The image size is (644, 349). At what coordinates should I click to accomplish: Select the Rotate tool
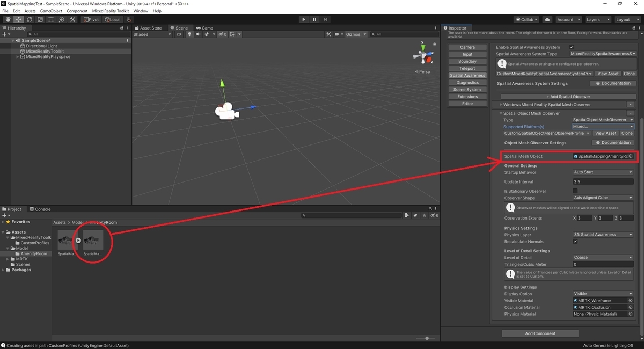coord(30,19)
